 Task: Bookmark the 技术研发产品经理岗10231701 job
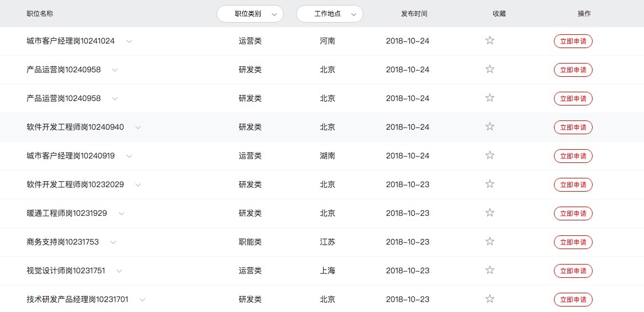489,299
